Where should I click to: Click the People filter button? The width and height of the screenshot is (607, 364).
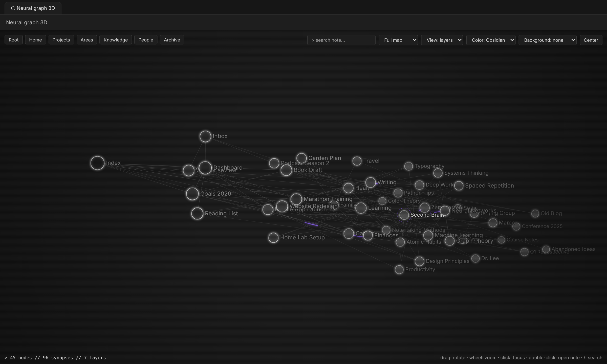pyautogui.click(x=146, y=40)
